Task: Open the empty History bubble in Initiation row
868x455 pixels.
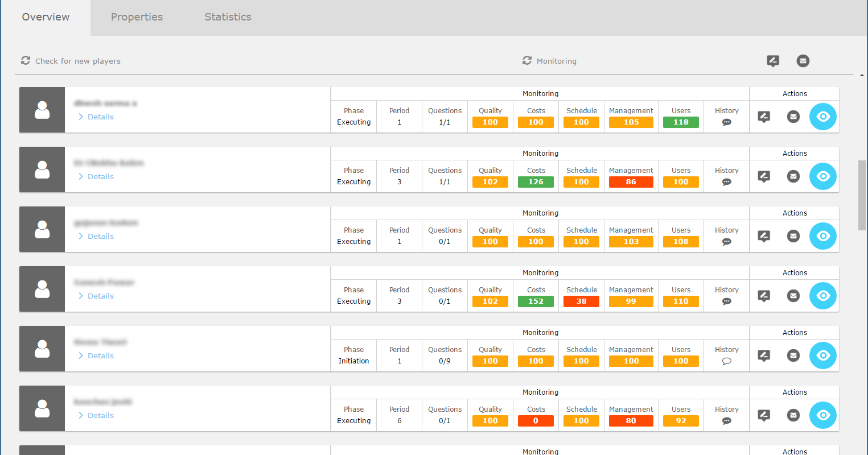Action: [727, 361]
